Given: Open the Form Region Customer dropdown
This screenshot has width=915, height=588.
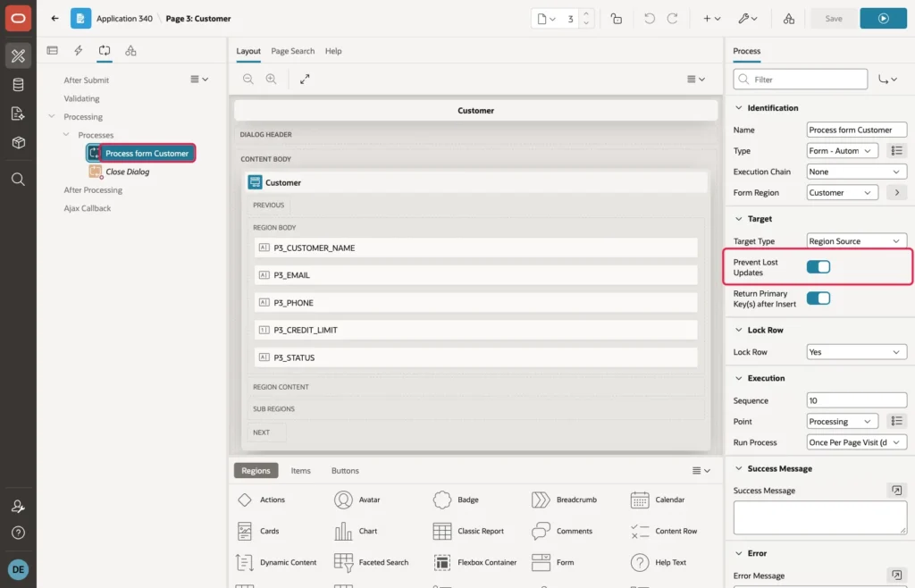Looking at the screenshot, I should tap(842, 192).
